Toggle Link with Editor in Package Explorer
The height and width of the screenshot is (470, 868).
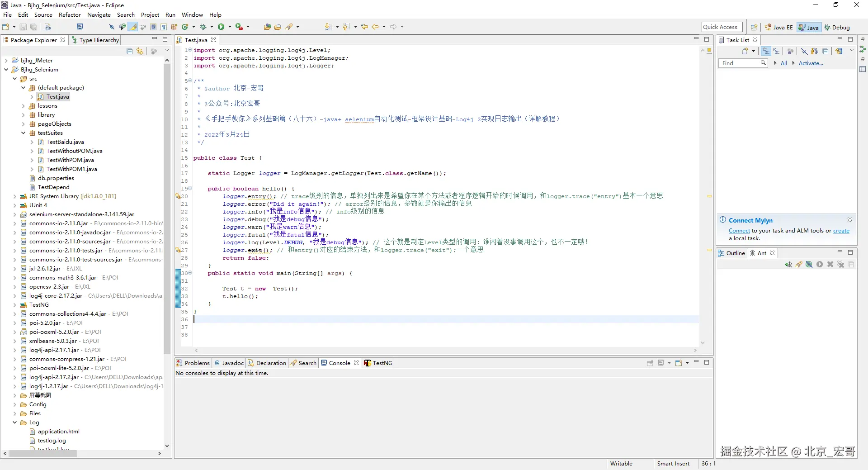140,52
